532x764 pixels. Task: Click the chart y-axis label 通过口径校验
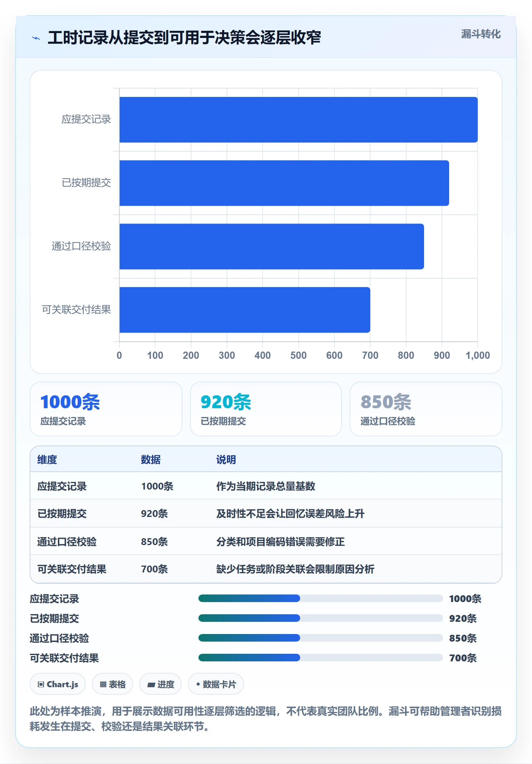pyautogui.click(x=81, y=246)
